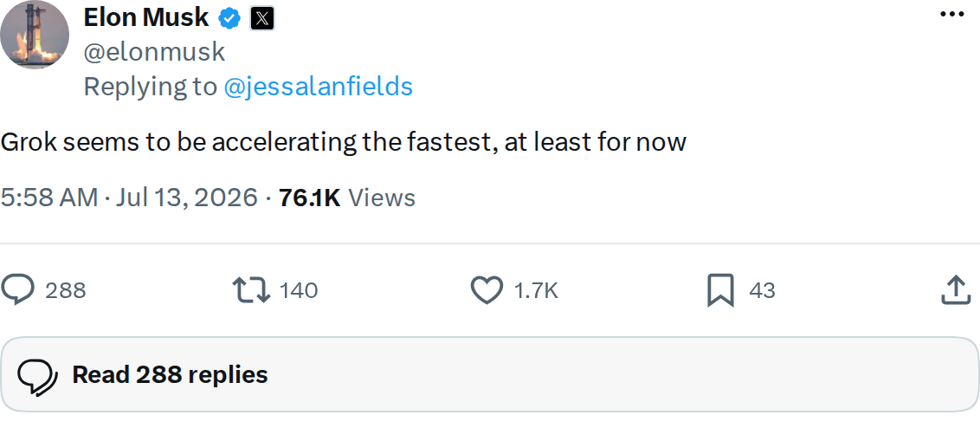Screen dimensions: 980x428
Task: Click the blue verified checkmark badge
Action: coord(229,19)
